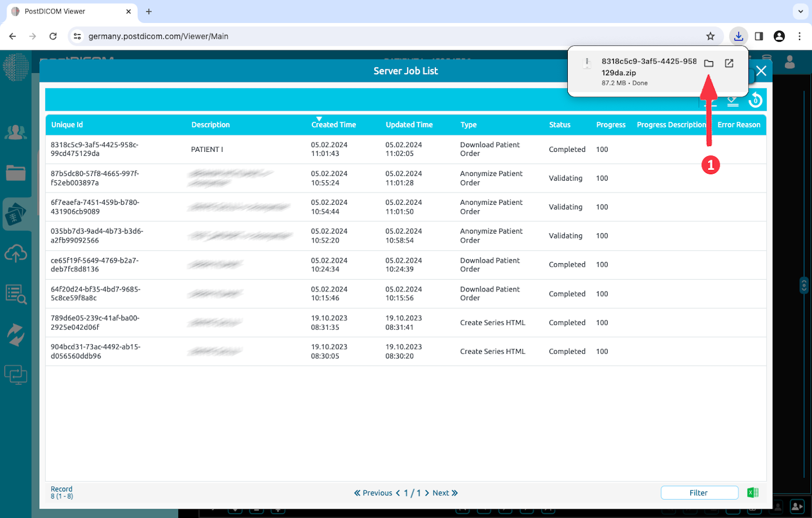The image size is (812, 518).
Task: Sort job list by Created Time
Action: (x=333, y=125)
